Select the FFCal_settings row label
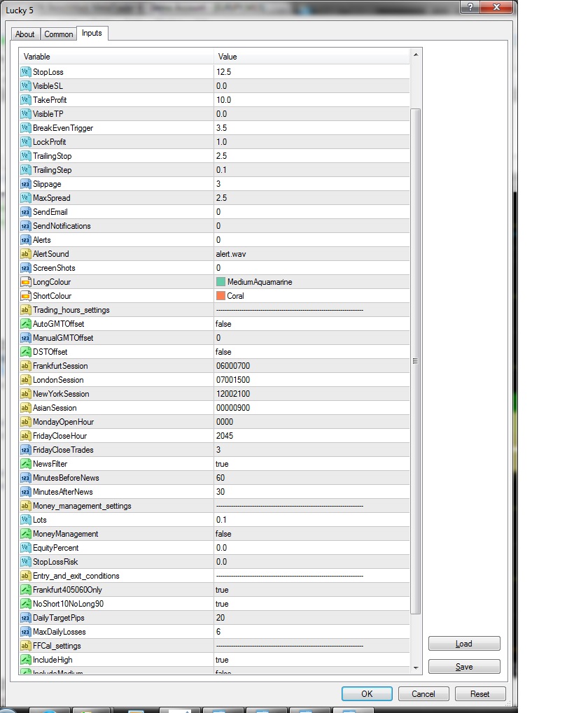 coord(57,646)
